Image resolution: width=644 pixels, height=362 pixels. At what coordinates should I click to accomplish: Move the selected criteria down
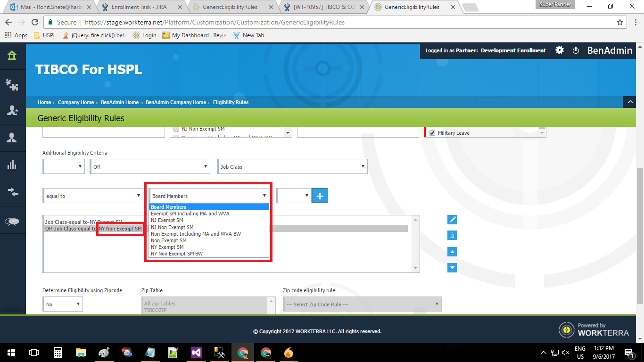[452, 267]
